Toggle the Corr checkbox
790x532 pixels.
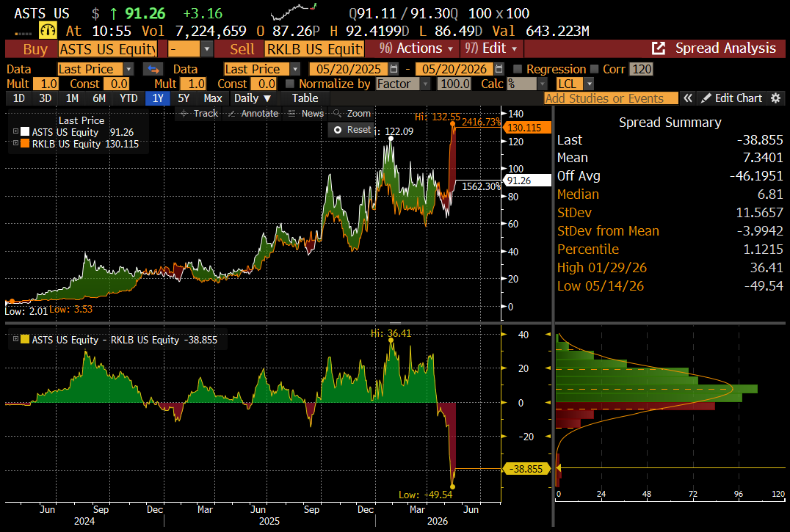pyautogui.click(x=594, y=69)
